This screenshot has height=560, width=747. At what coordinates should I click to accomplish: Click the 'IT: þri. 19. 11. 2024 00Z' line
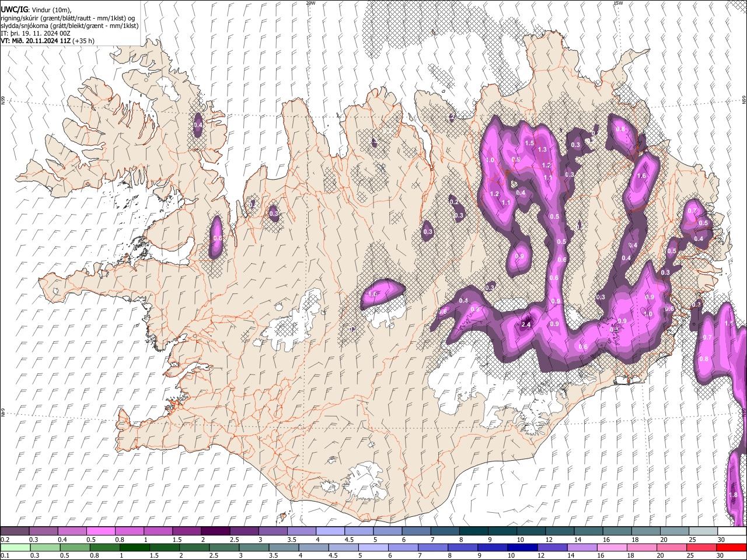[x=36, y=33]
